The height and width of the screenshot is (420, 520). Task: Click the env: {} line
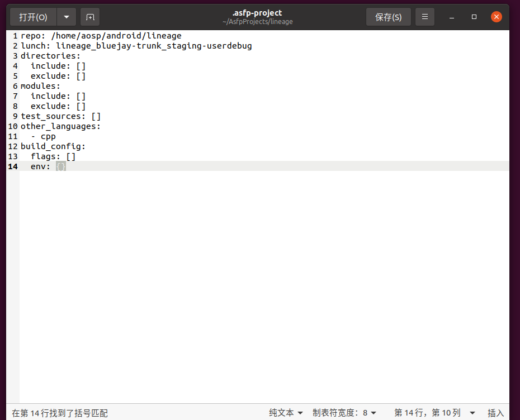tap(48, 166)
